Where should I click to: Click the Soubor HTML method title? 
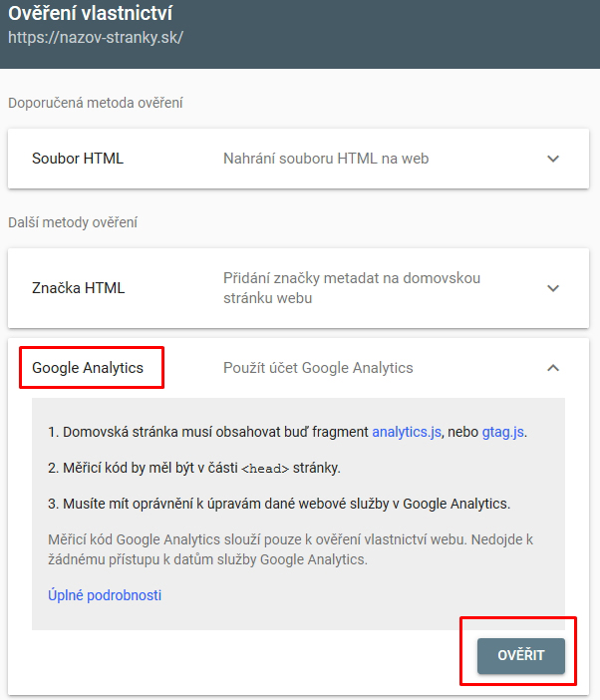[x=78, y=159]
